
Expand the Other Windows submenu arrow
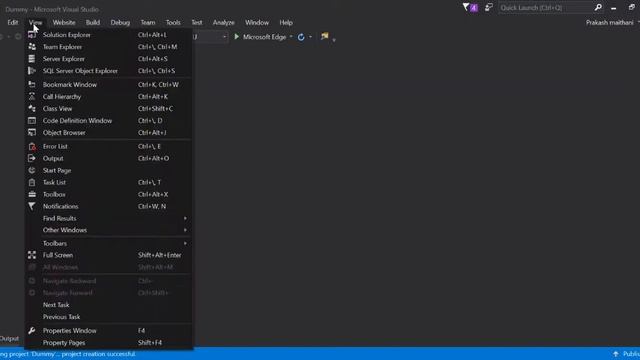[185, 230]
